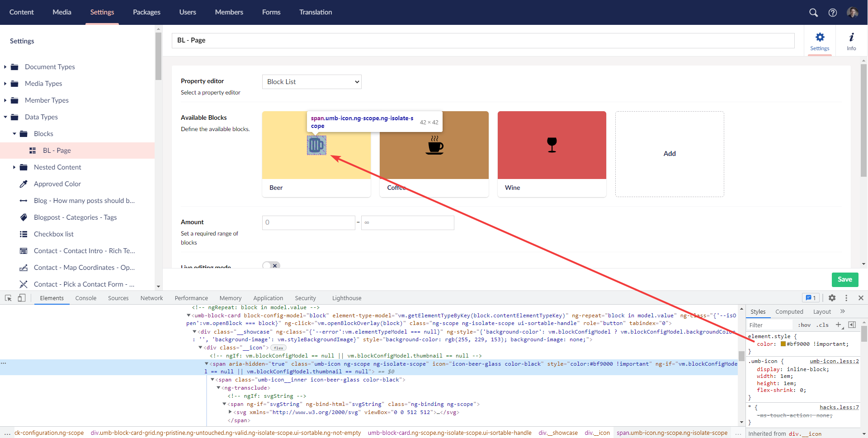Click the Blogpost Categories tag icon
The height and width of the screenshot is (438, 868).
click(x=24, y=217)
